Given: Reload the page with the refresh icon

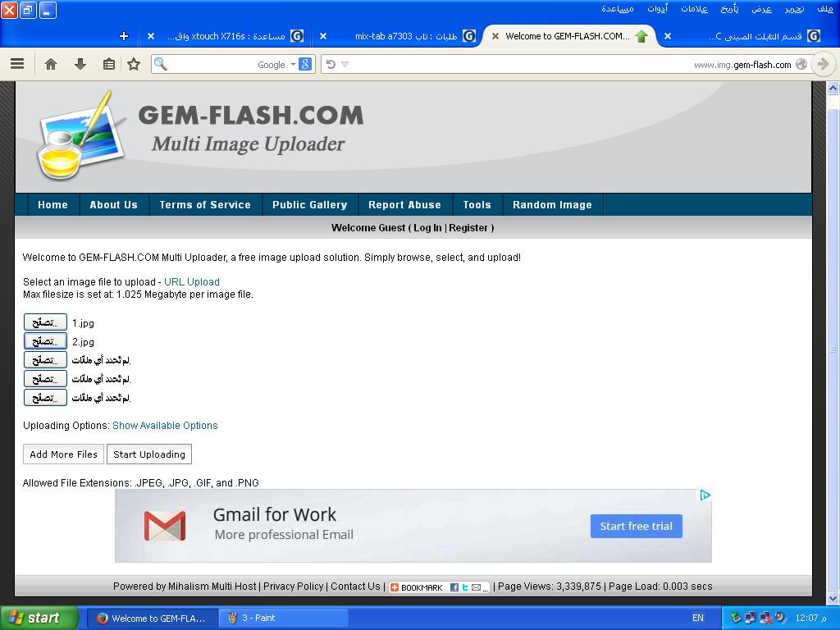Looking at the screenshot, I should 331,64.
